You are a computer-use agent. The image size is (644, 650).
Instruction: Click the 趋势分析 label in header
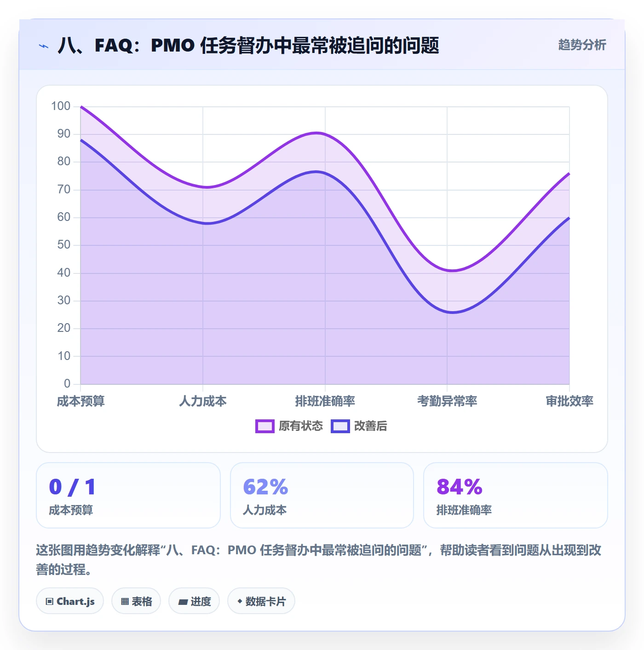[582, 45]
